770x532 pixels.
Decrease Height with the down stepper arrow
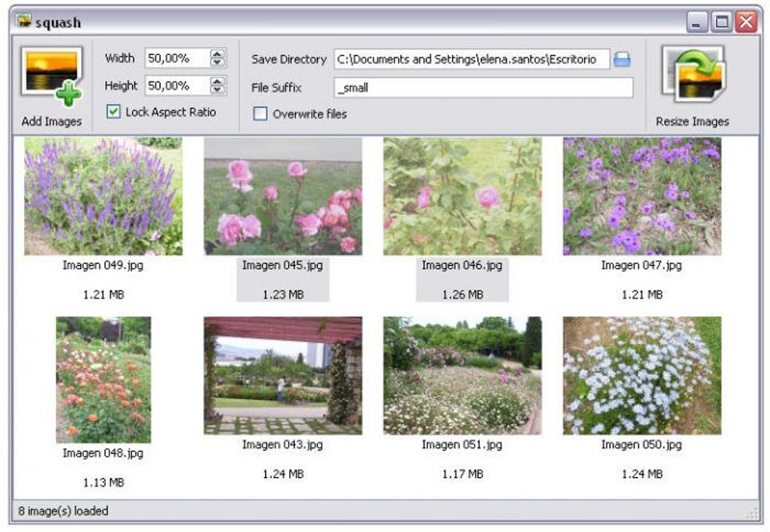point(217,90)
